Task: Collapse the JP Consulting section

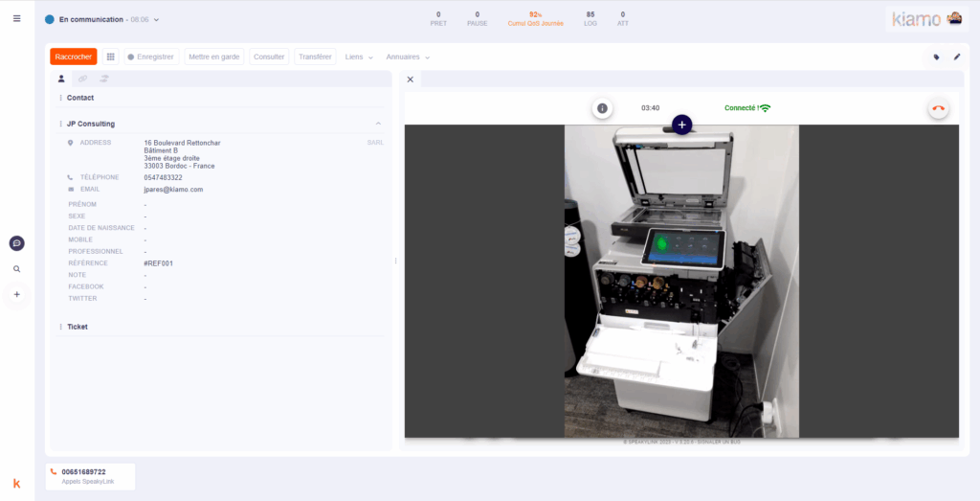Action: pyautogui.click(x=378, y=124)
